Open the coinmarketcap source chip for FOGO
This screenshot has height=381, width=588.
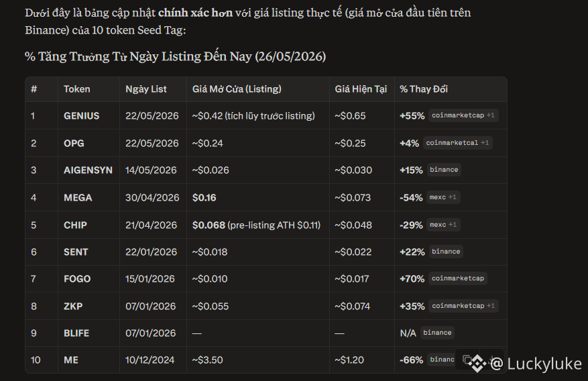pyautogui.click(x=458, y=278)
